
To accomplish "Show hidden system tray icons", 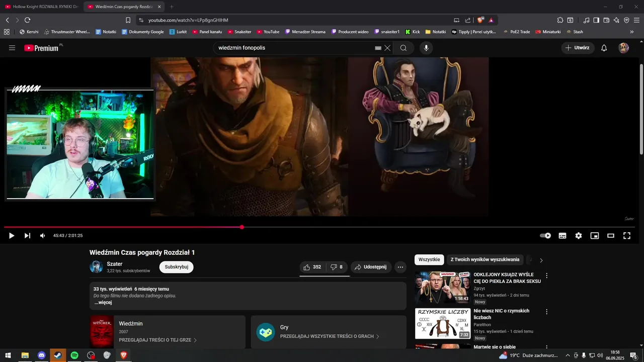I will click(568, 355).
